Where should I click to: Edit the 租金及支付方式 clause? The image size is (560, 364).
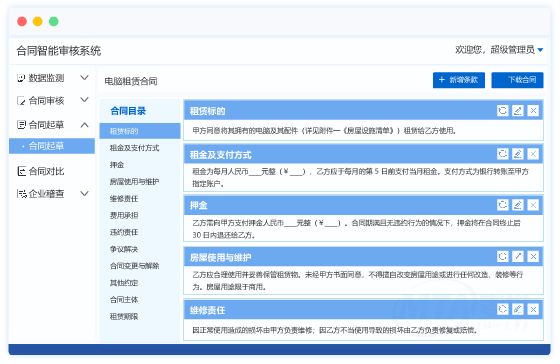518,154
